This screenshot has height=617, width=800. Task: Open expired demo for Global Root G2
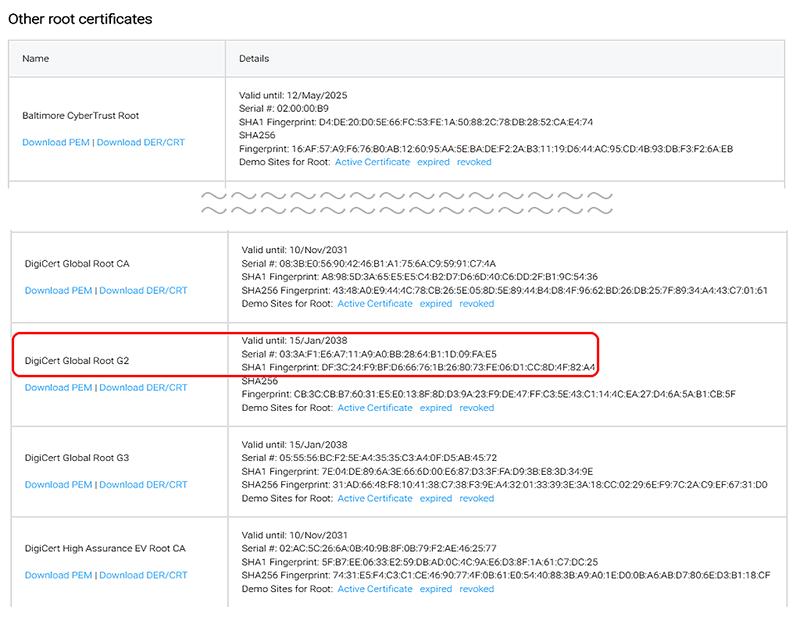(x=436, y=408)
